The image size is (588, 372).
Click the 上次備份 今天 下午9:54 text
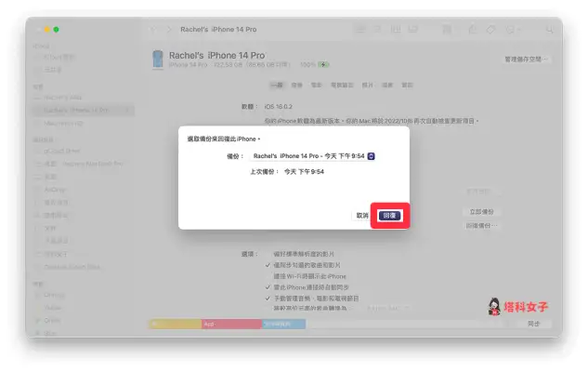pos(287,172)
